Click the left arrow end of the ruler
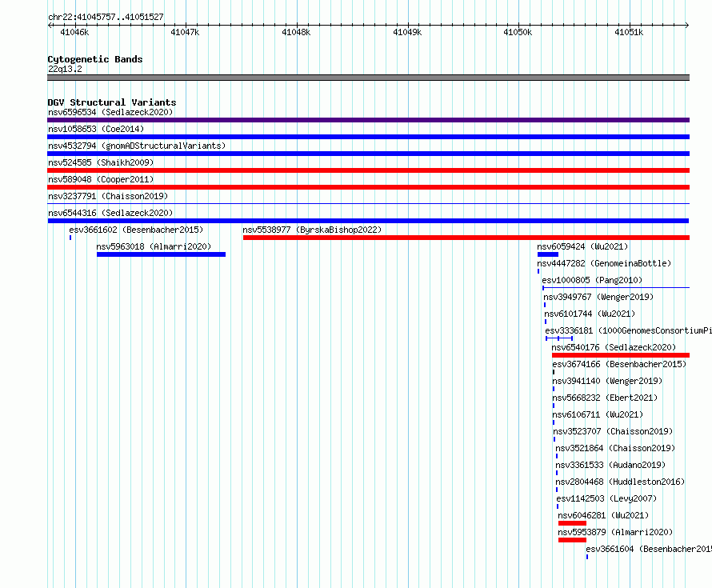 [x=50, y=25]
